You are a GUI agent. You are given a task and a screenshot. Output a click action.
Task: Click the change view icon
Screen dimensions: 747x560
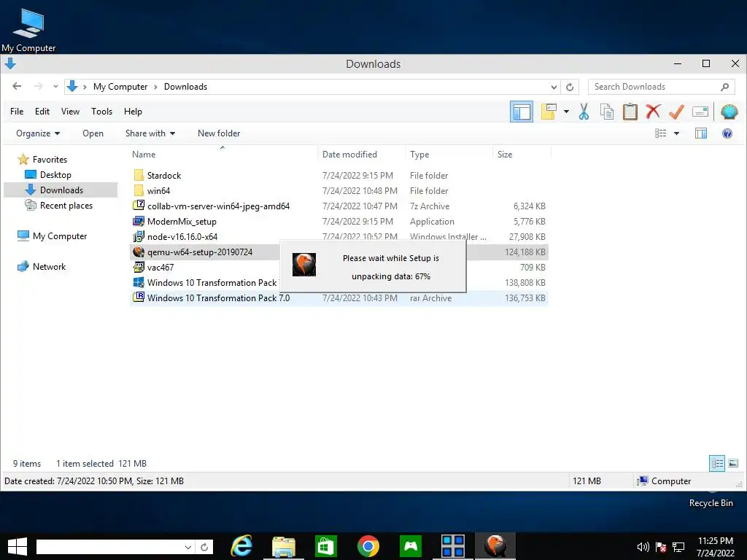pyautogui.click(x=661, y=133)
